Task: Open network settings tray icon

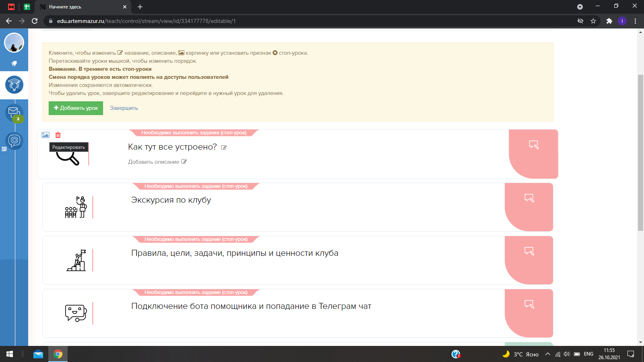Action: (557, 354)
